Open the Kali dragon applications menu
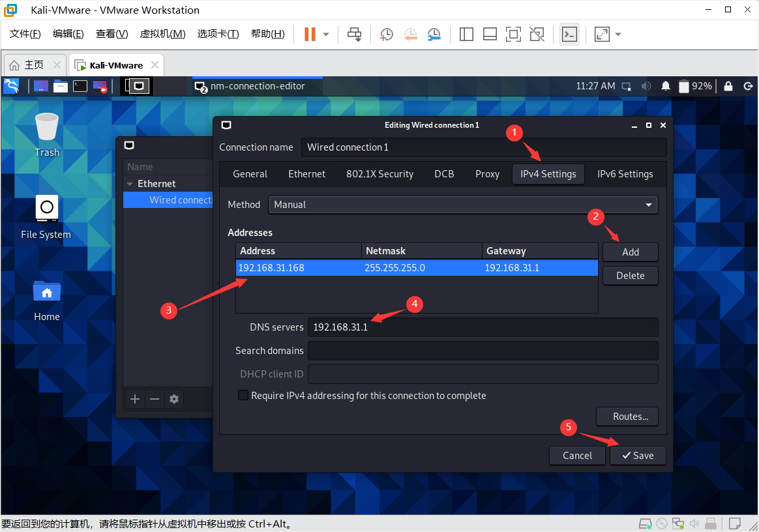The height and width of the screenshot is (532, 759). click(x=11, y=86)
